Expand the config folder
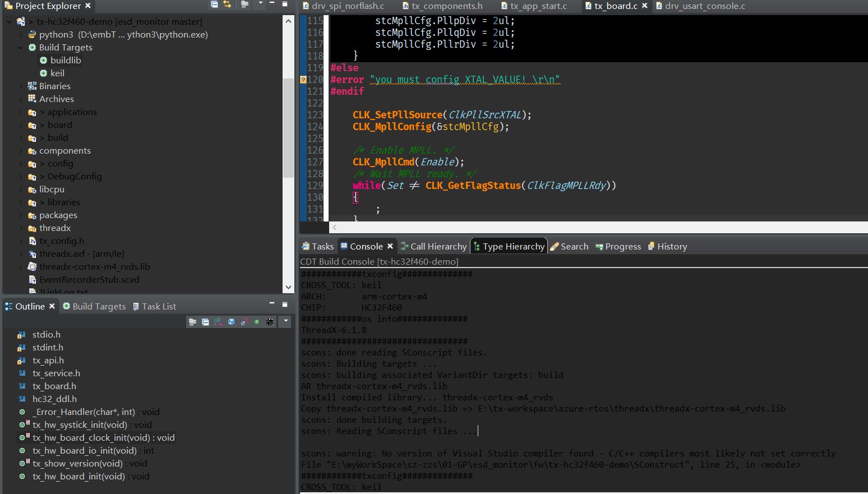868x494 pixels. [x=21, y=164]
